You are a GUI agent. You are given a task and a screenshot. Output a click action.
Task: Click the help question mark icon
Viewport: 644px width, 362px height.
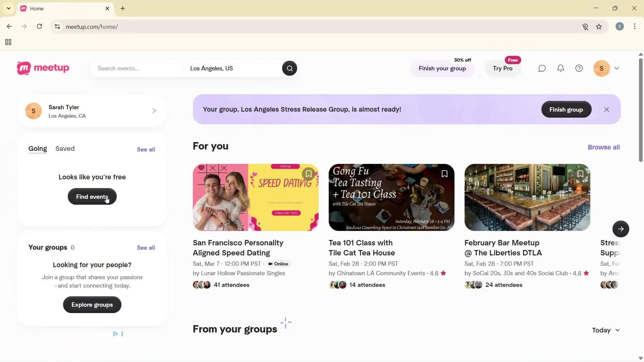[x=579, y=68]
